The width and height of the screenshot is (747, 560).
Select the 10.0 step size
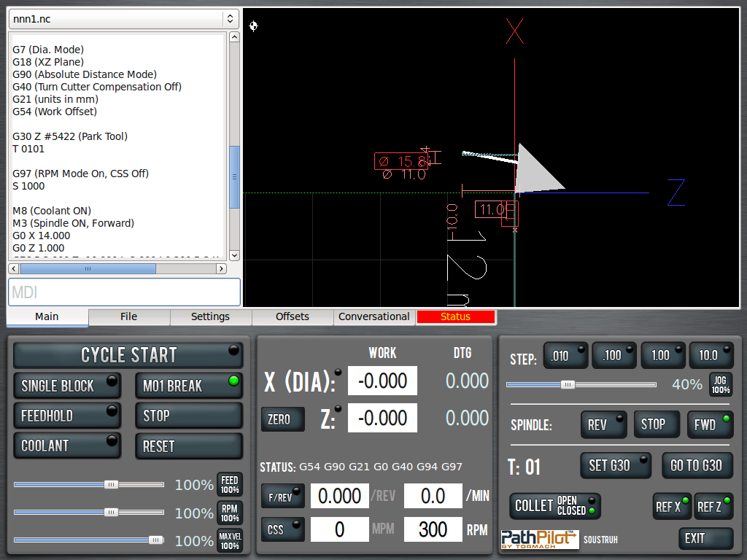(x=712, y=356)
